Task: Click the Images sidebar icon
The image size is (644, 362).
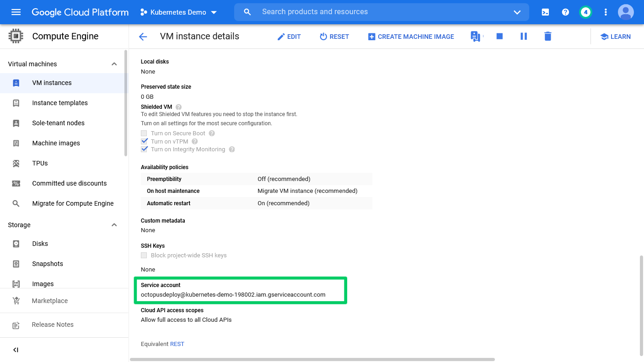Action: [16, 284]
